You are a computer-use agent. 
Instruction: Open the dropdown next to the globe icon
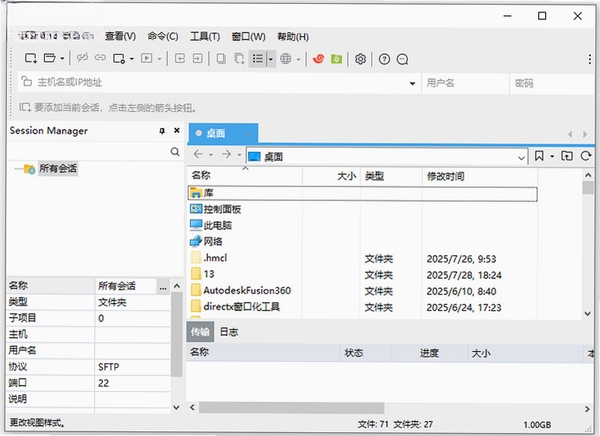(x=298, y=59)
